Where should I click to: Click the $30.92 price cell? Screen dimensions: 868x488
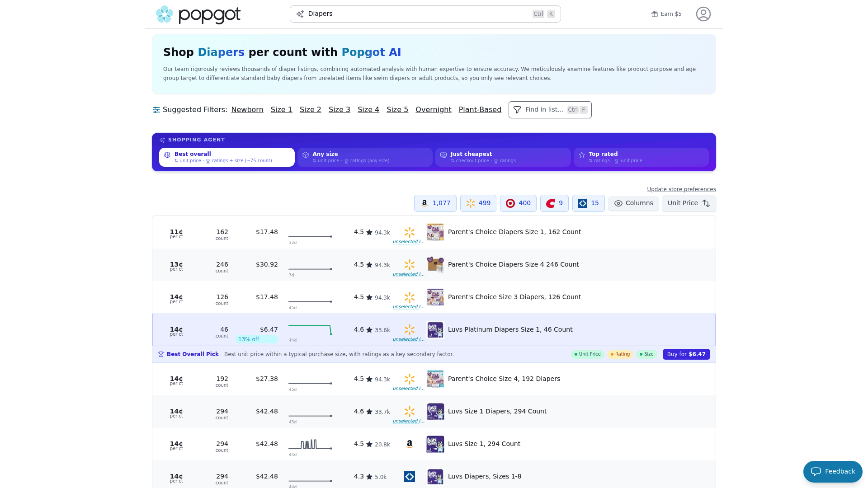267,265
